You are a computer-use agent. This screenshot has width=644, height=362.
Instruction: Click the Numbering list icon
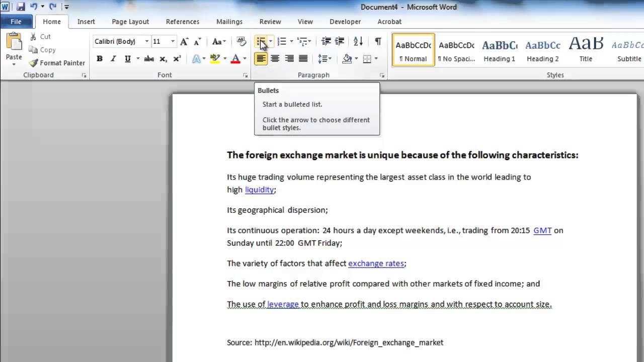point(282,42)
